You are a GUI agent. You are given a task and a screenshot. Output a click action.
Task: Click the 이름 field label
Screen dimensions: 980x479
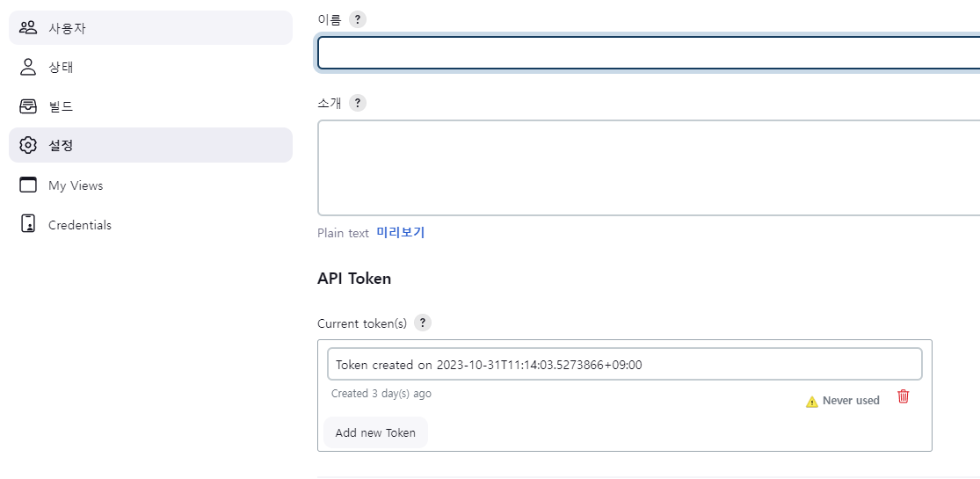pyautogui.click(x=330, y=19)
